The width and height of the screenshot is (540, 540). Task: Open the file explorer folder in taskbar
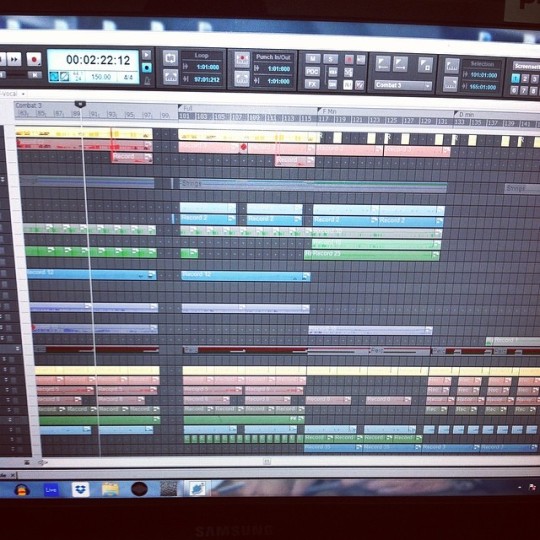coord(110,489)
